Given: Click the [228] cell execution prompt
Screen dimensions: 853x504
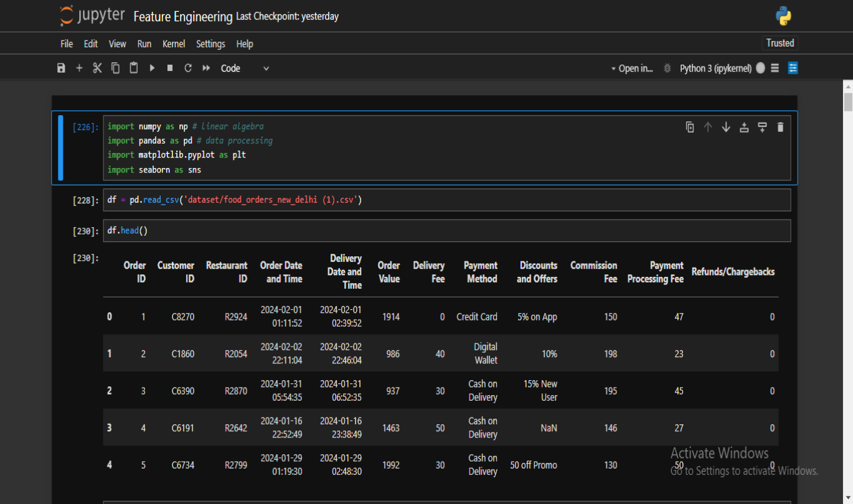Looking at the screenshot, I should (85, 201).
